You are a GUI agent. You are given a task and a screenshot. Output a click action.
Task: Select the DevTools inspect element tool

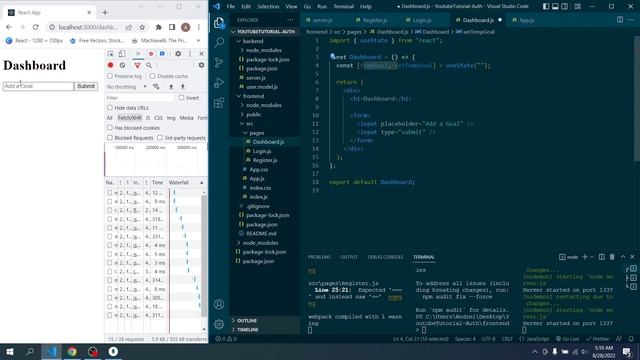click(x=111, y=53)
